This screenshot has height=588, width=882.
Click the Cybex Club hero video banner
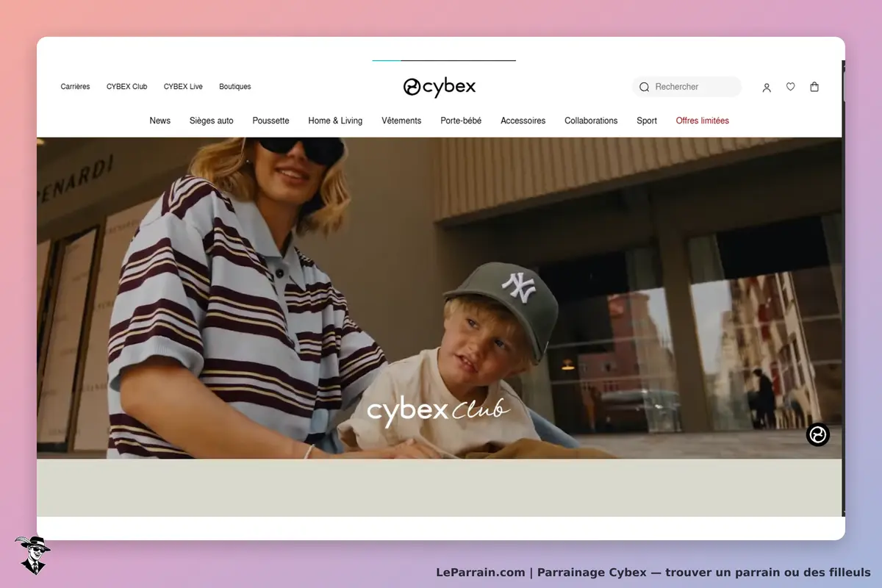(x=439, y=298)
